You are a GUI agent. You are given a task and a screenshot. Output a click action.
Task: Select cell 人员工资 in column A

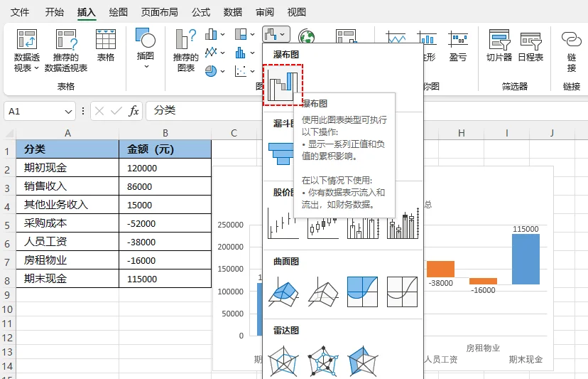[x=67, y=242]
